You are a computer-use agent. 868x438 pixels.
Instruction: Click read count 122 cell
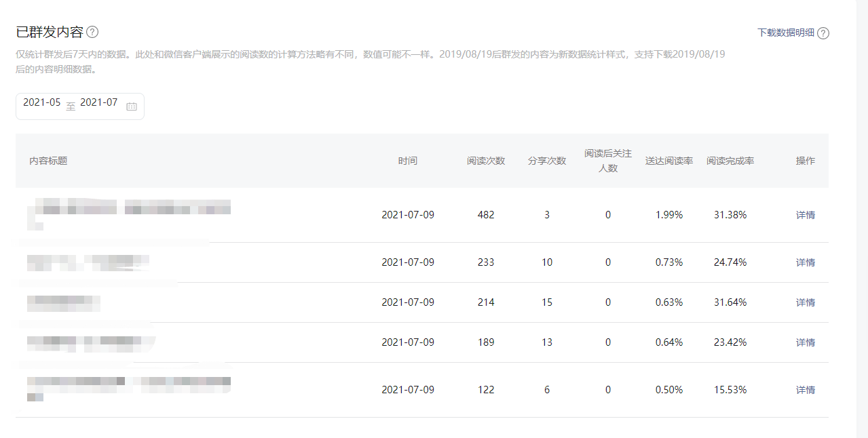pyautogui.click(x=486, y=390)
